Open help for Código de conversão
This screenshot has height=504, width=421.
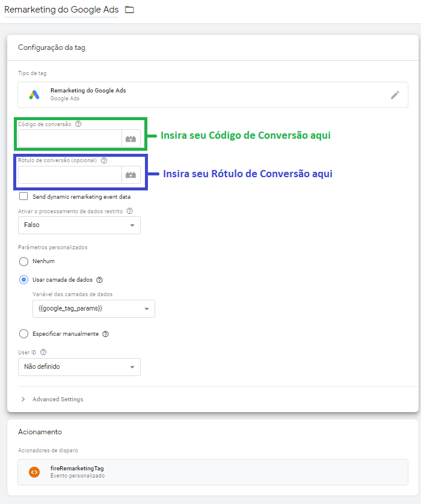[78, 124]
